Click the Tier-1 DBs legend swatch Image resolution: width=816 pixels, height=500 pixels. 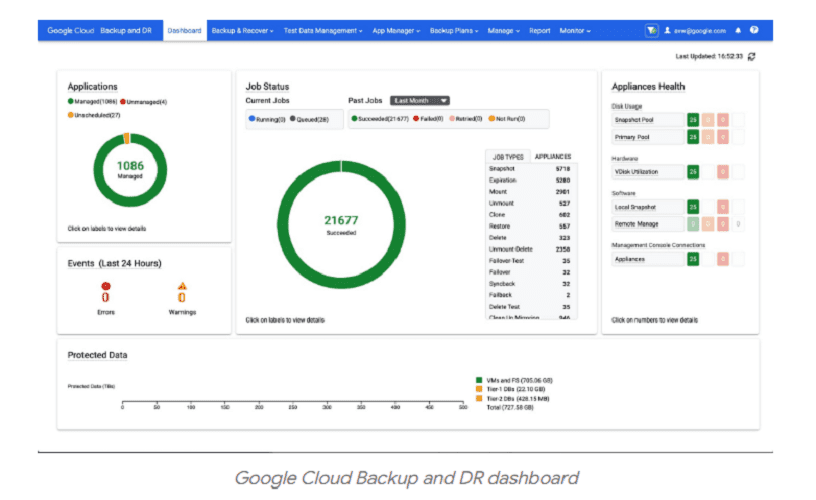[479, 389]
